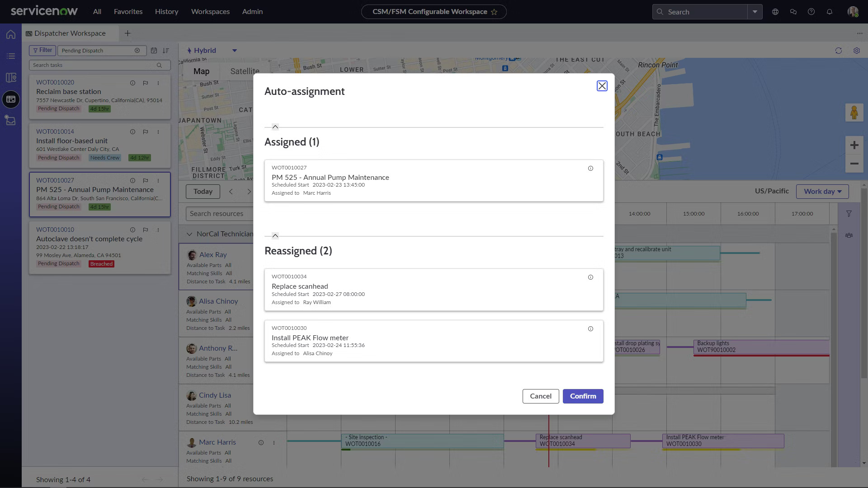This screenshot has height=488, width=868.
Task: Click the flag icon on WOT0010027 task card
Action: (x=146, y=181)
